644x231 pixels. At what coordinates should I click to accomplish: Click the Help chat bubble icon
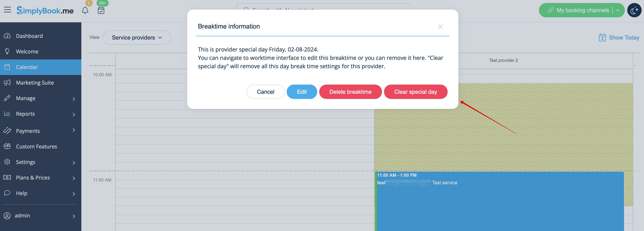[7, 193]
